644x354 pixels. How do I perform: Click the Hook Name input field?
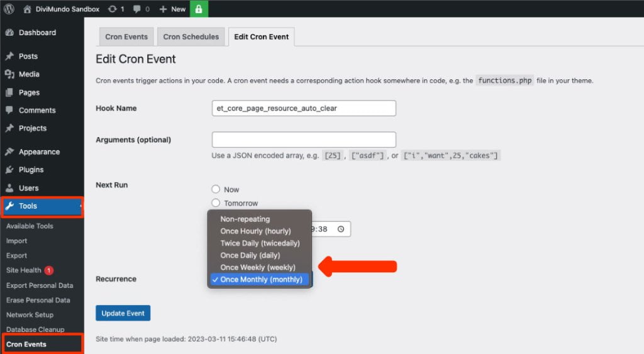304,108
